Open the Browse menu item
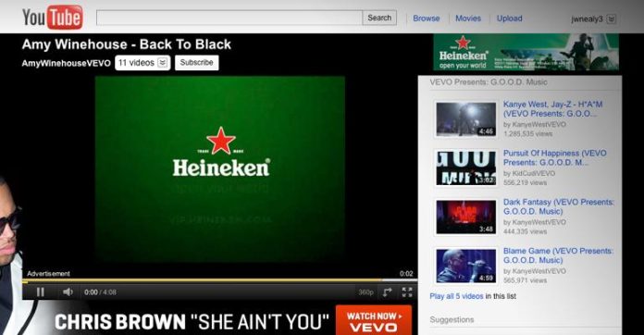Image resolution: width=644 pixels, height=335 pixels. (x=427, y=19)
